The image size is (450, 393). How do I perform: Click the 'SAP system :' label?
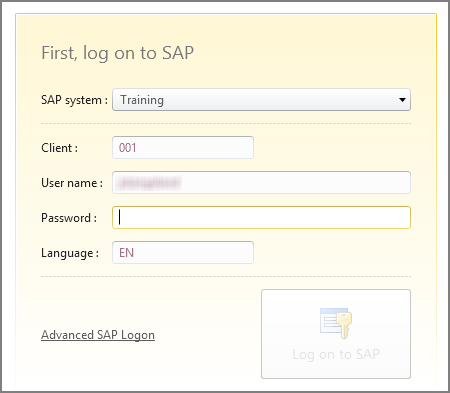click(74, 100)
